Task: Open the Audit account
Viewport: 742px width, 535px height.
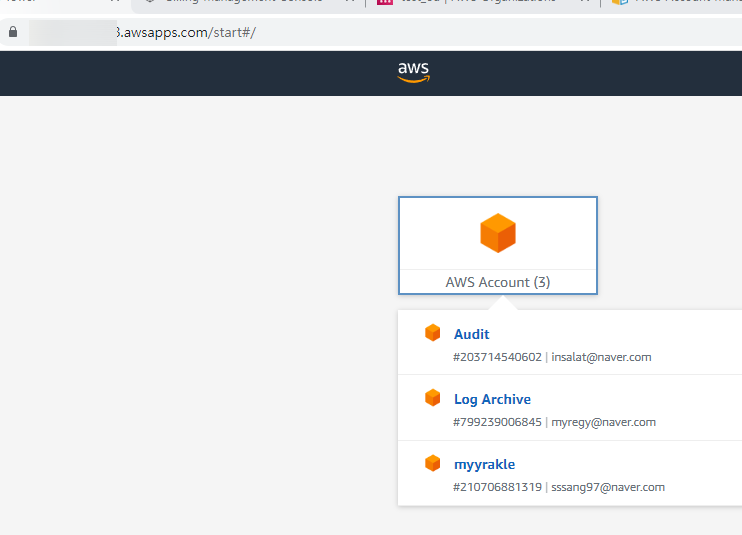Action: point(471,334)
